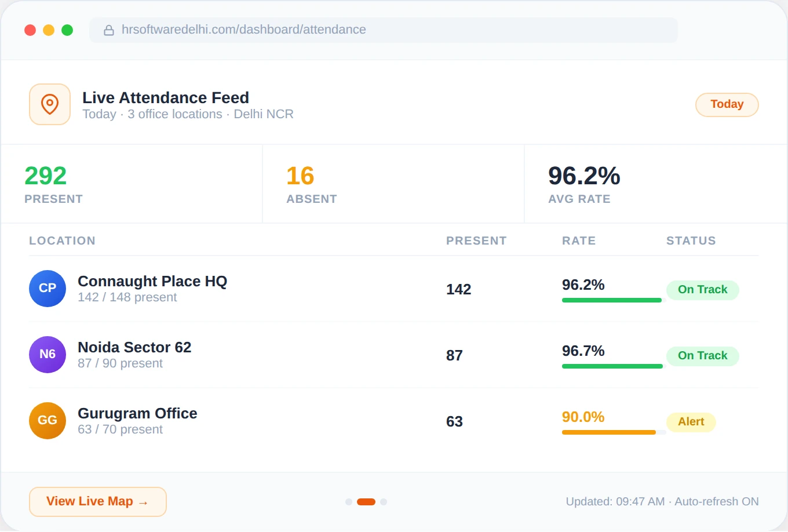788x532 pixels.
Task: Click the lock icon in the address bar
Action: (109, 30)
